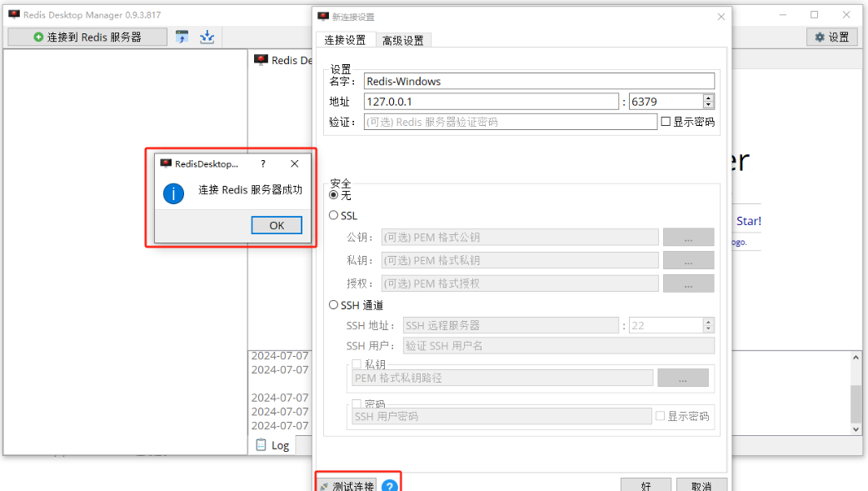Select the Redis Desktop Manager main tab
Viewport: 868px width, 491px height.
(282, 60)
